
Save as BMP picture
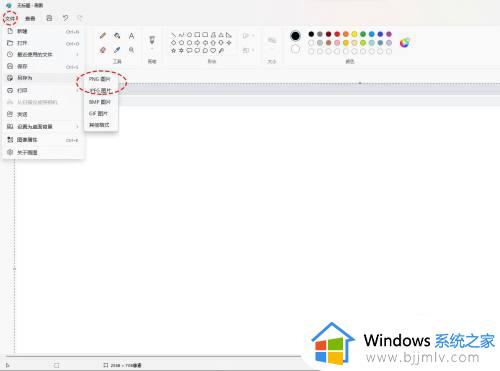101,102
